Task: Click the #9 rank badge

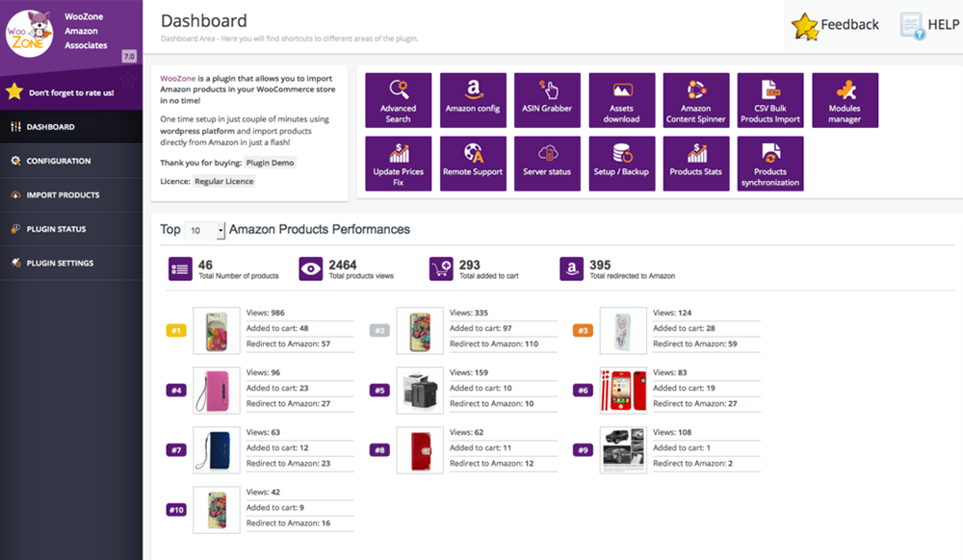Action: coord(583,450)
